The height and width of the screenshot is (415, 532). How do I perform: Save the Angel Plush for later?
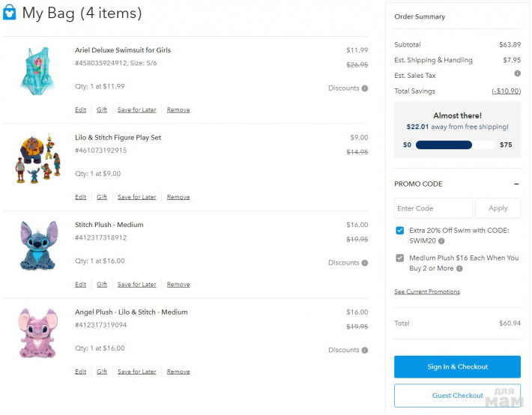[137, 372]
